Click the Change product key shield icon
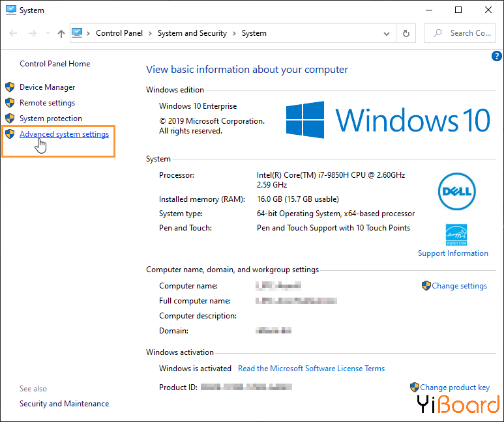 [415, 387]
